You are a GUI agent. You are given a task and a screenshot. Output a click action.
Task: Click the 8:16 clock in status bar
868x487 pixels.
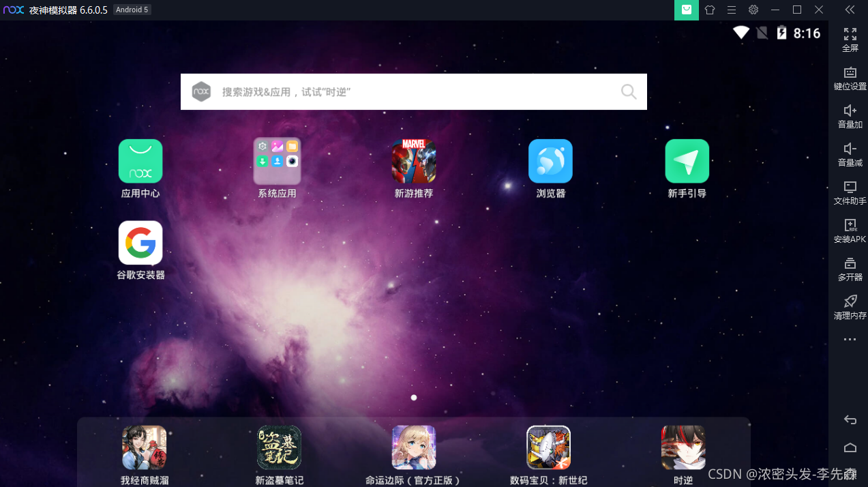[x=807, y=33]
